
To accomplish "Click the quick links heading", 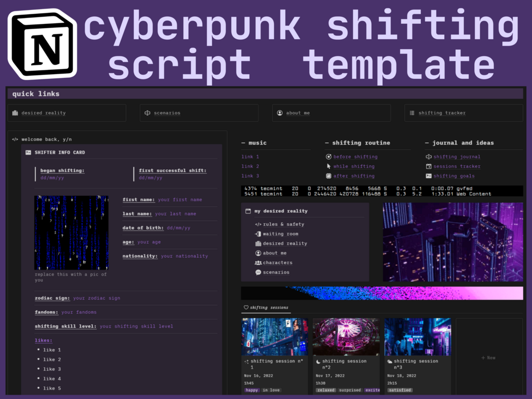I will pos(36,94).
